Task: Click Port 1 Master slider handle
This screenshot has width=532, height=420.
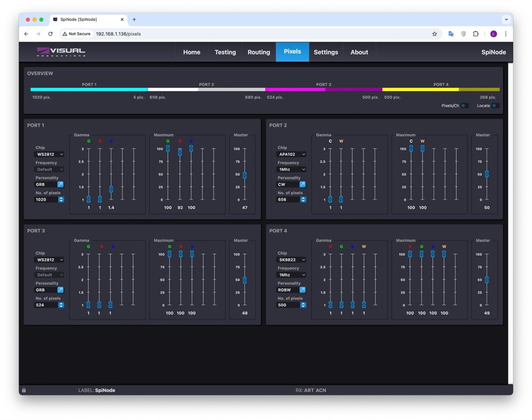Action: (x=245, y=175)
